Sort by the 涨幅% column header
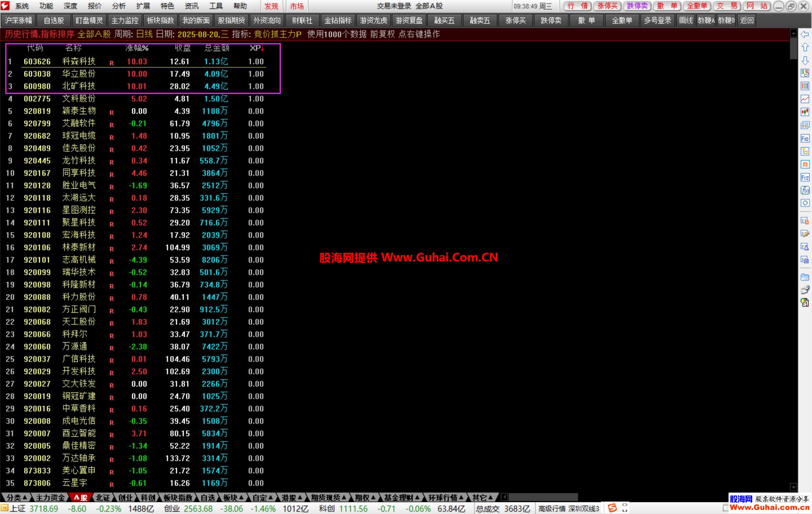The image size is (812, 514). [137, 48]
